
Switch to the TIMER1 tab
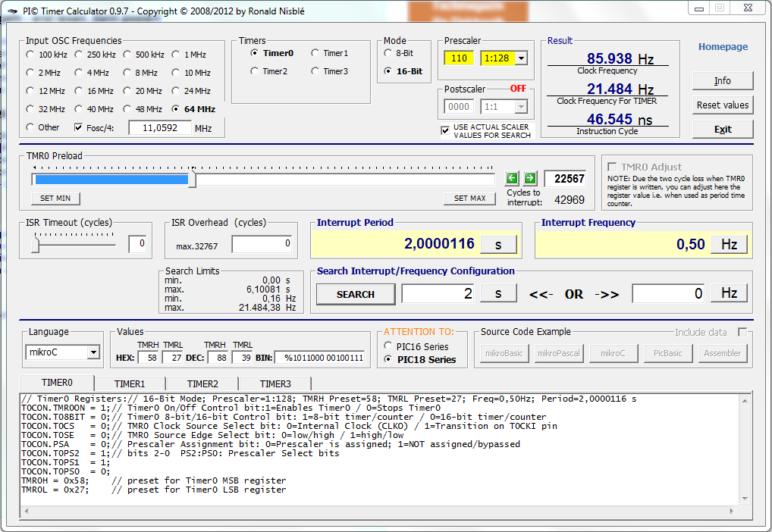tap(129, 384)
